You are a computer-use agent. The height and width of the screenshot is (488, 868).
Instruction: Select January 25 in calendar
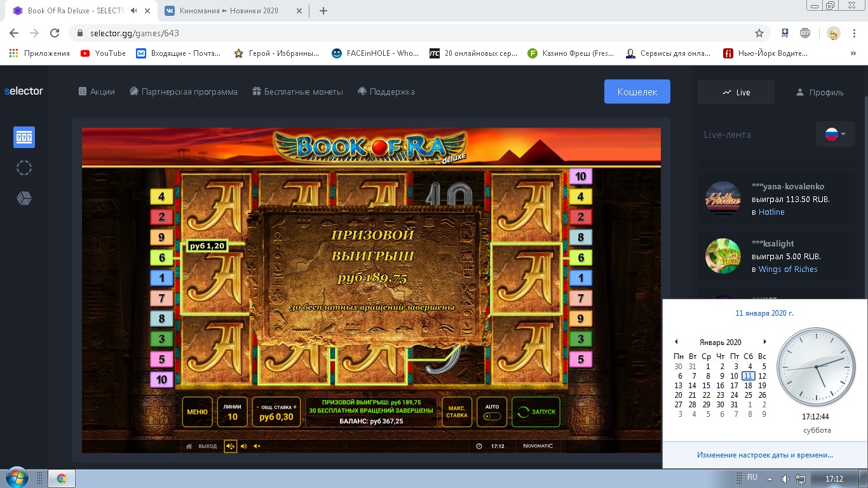coord(749,395)
